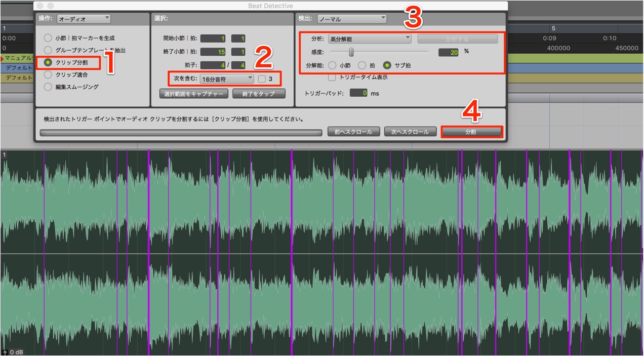
Task: Choose 拍 resolution radio button
Action: pyautogui.click(x=362, y=65)
